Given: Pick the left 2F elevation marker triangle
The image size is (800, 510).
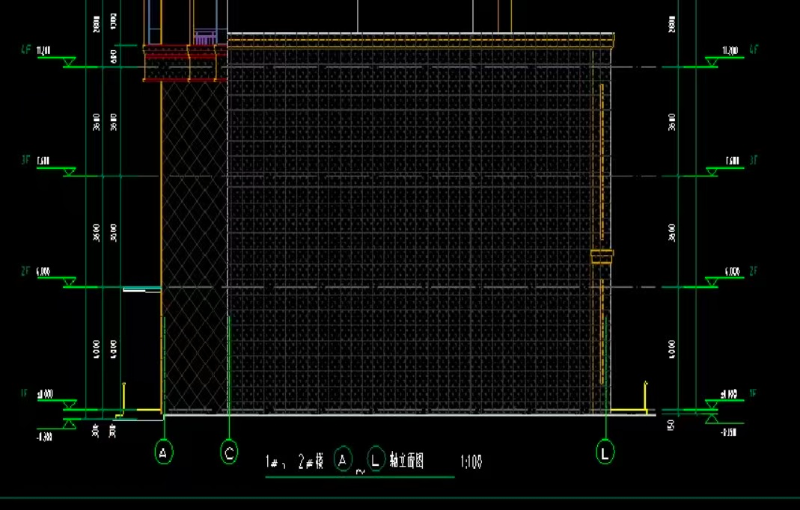Looking at the screenshot, I should click(x=70, y=283).
